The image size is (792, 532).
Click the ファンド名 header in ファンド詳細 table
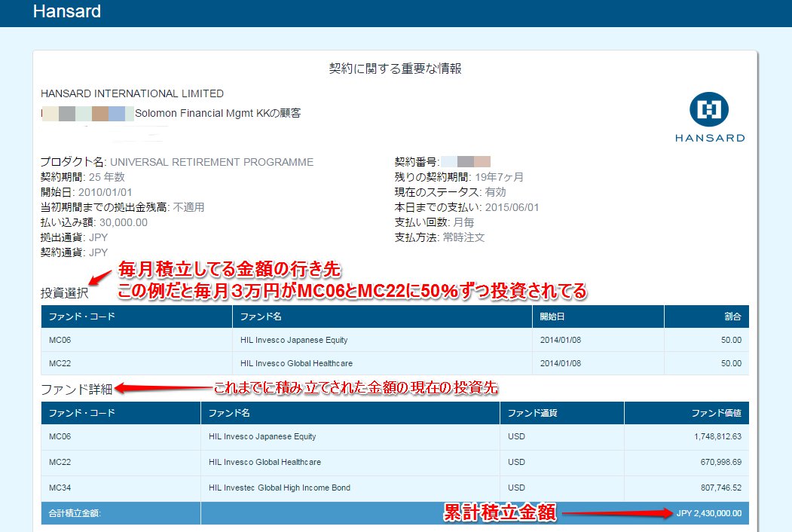pos(229,413)
